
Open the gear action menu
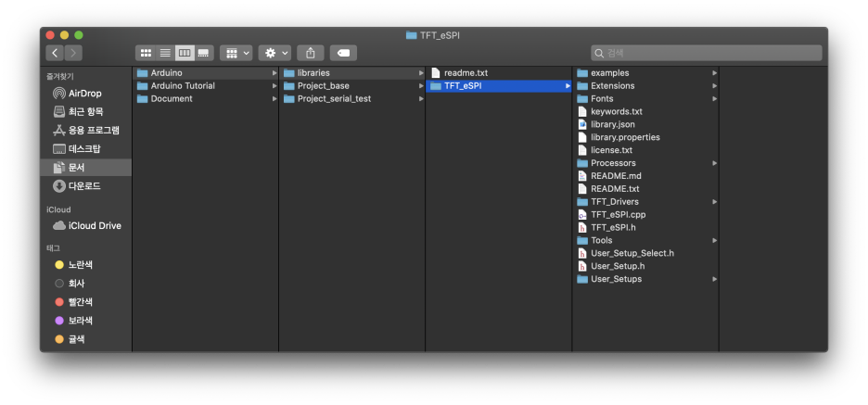click(274, 53)
